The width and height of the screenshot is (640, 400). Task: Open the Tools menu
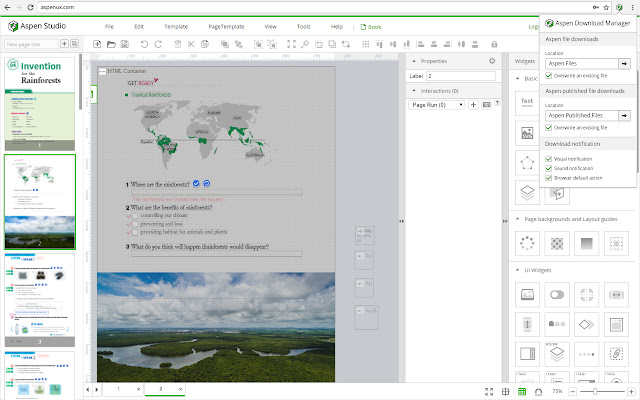tap(304, 27)
